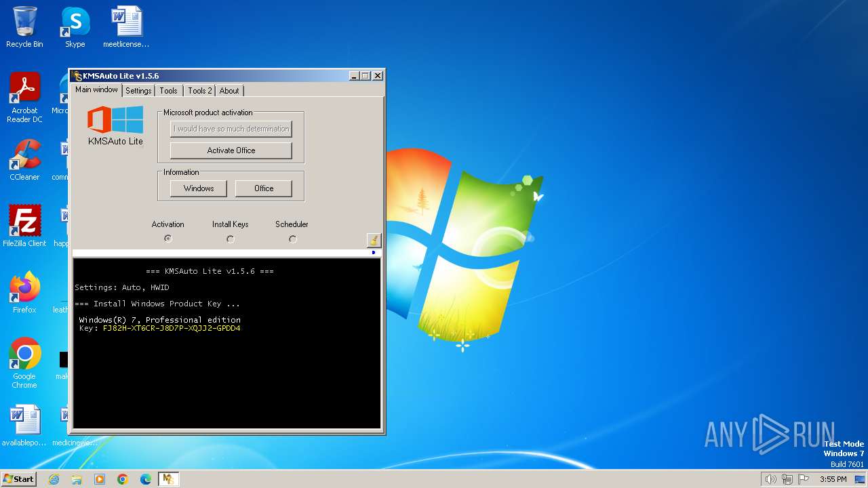Open the Firefox desktop shortcut

[x=24, y=292]
